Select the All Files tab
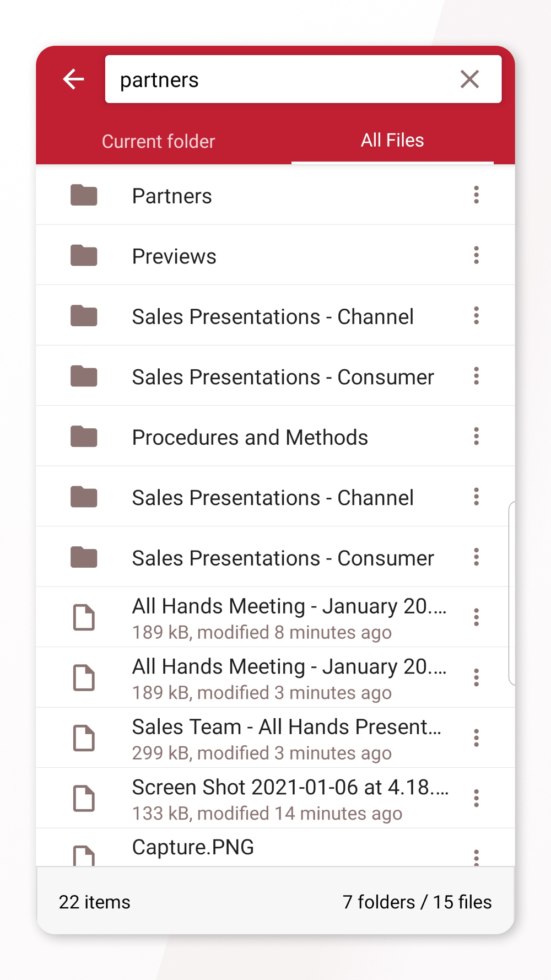 392,140
